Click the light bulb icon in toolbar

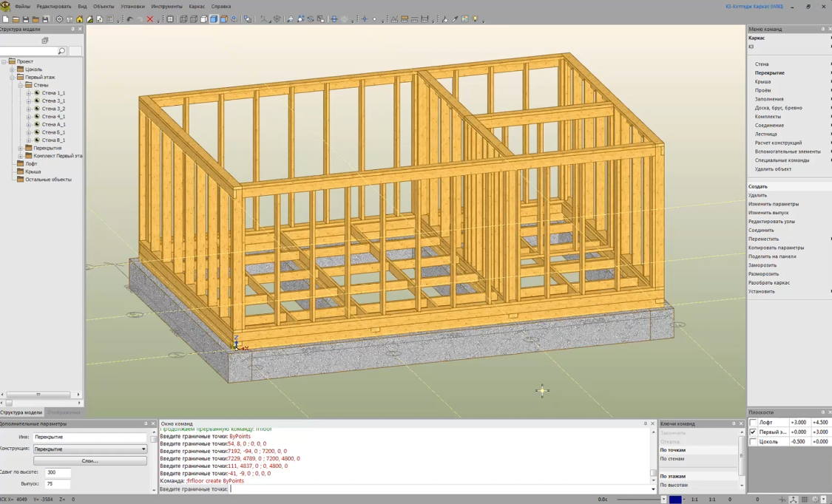tap(475, 19)
